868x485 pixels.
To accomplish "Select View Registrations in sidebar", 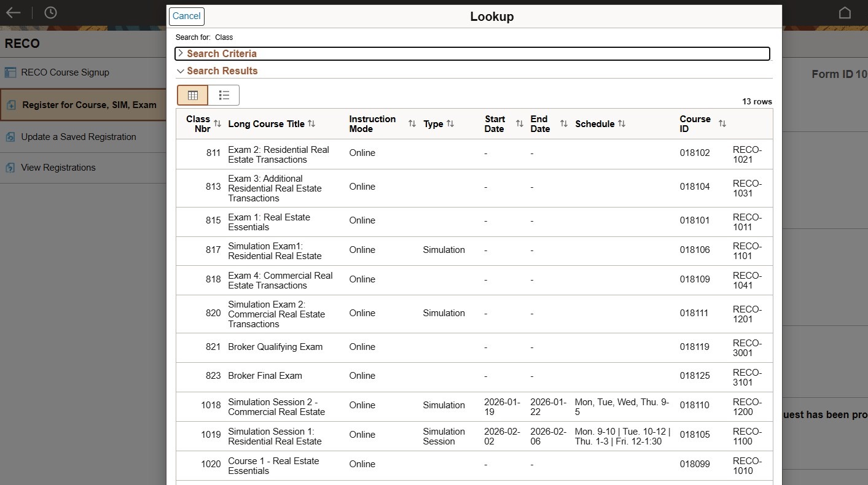I will click(x=58, y=168).
